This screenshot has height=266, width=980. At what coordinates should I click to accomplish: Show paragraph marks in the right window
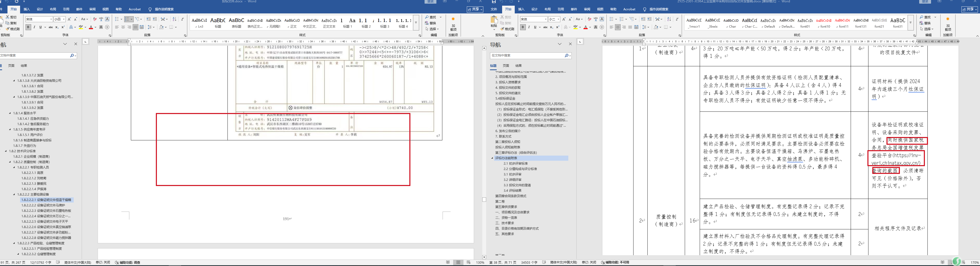pyautogui.click(x=677, y=19)
